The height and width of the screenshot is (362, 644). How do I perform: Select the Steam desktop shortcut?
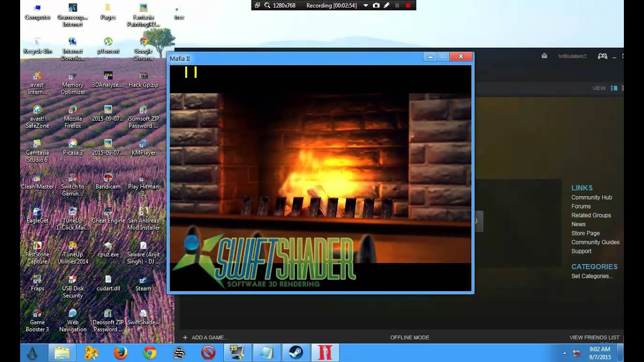pos(143,283)
